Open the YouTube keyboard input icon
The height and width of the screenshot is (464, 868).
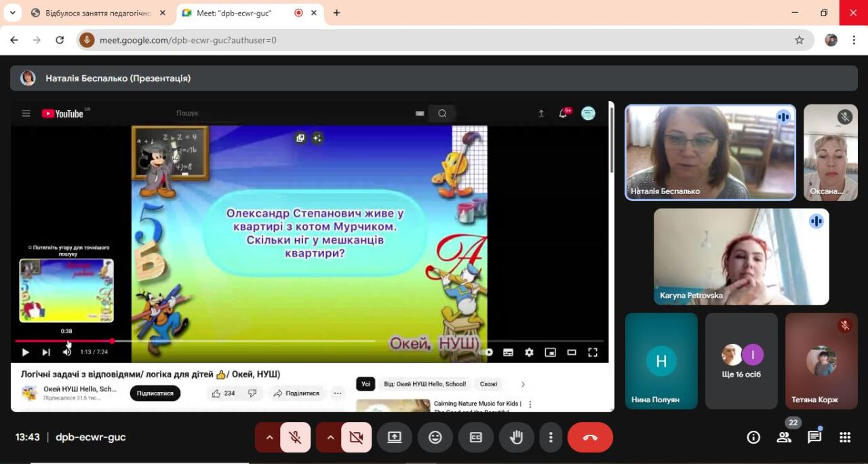point(420,113)
